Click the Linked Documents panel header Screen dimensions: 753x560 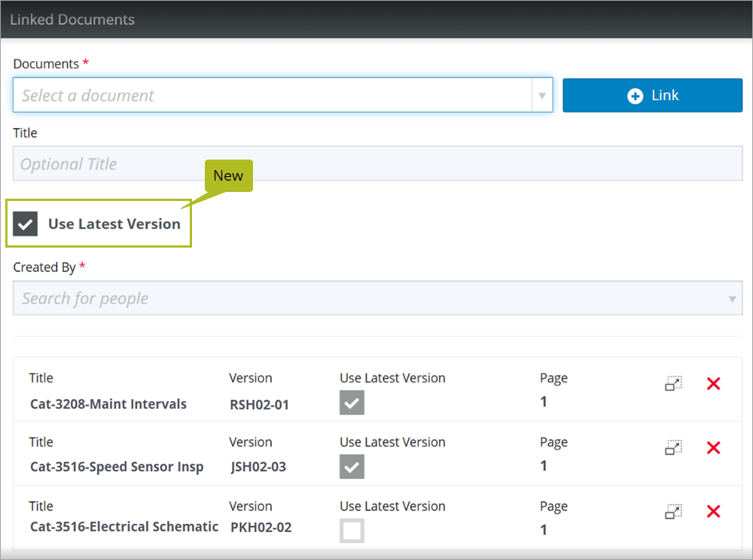[x=376, y=20]
